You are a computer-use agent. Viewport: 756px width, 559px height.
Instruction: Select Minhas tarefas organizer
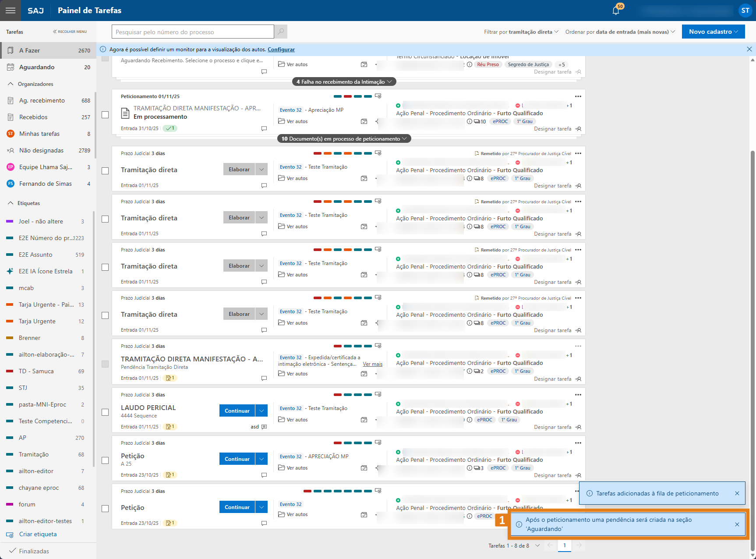39,134
